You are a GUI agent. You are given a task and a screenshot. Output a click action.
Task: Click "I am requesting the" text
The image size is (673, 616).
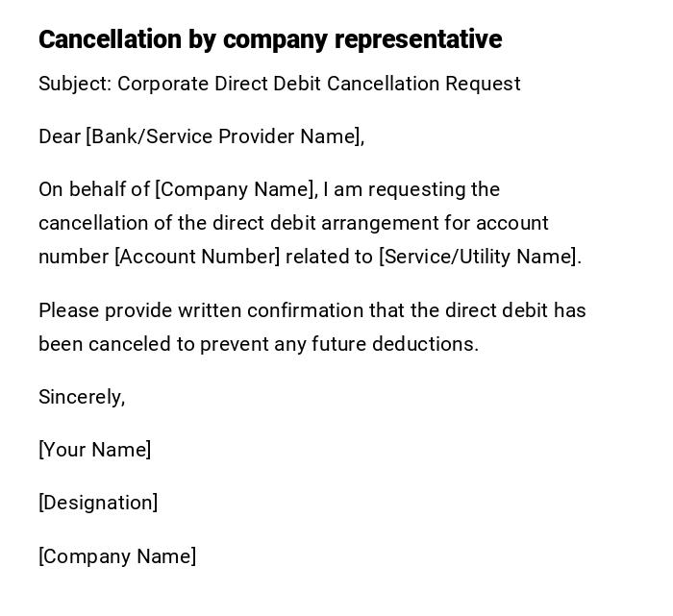pyautogui.click(x=411, y=189)
